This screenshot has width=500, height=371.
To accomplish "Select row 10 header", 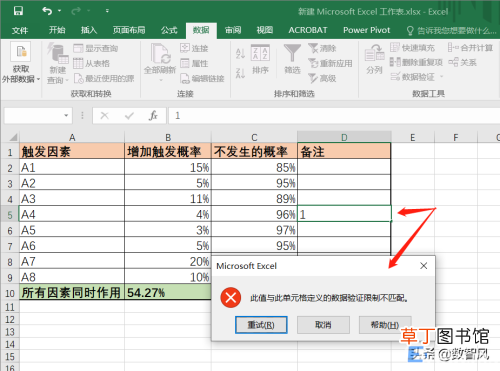I will pos(10,293).
